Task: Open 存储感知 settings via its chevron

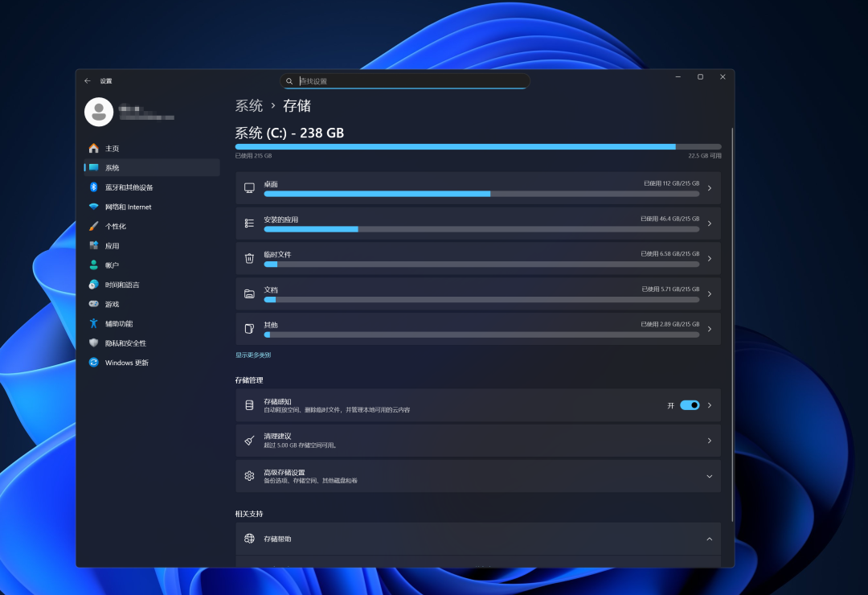Action: click(x=710, y=405)
